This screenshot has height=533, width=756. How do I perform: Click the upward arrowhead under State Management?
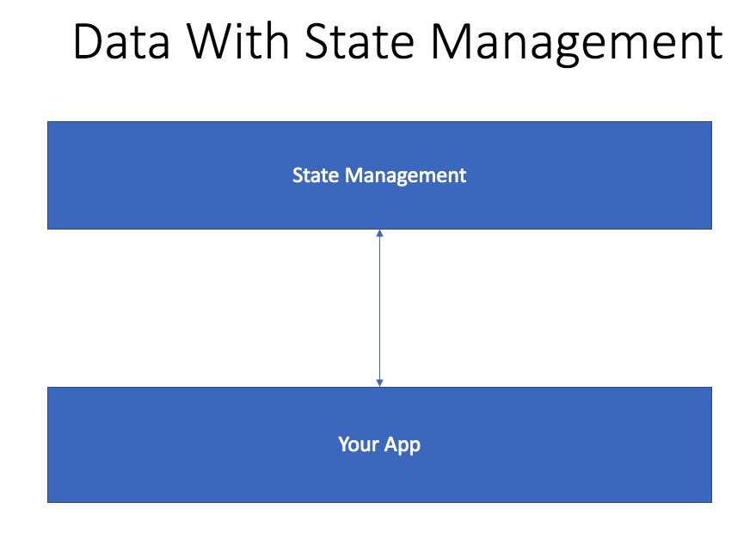click(379, 233)
